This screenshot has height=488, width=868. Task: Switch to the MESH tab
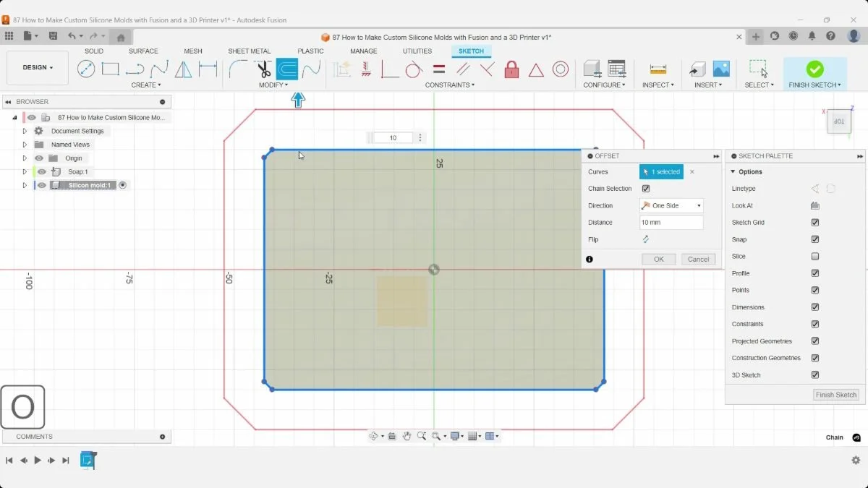[193, 51]
